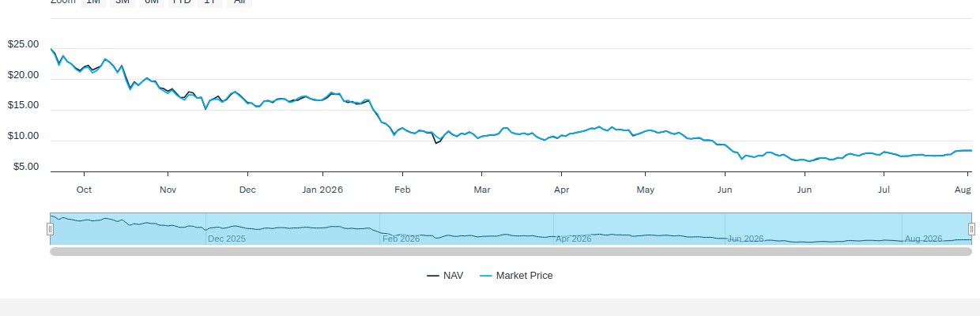Screen dimensions: 980x316
Task: Click the $25.00 y-axis label
Action: pos(23,44)
